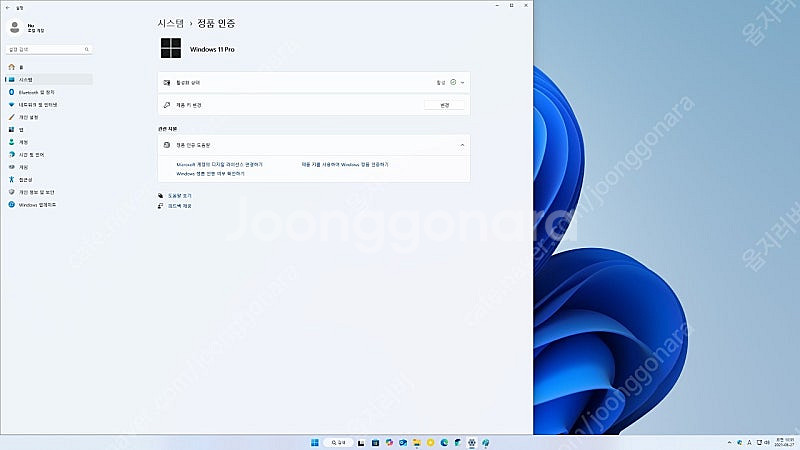The image size is (800, 450).
Task: Show hidden system tray icons chevron
Action: tap(730, 442)
